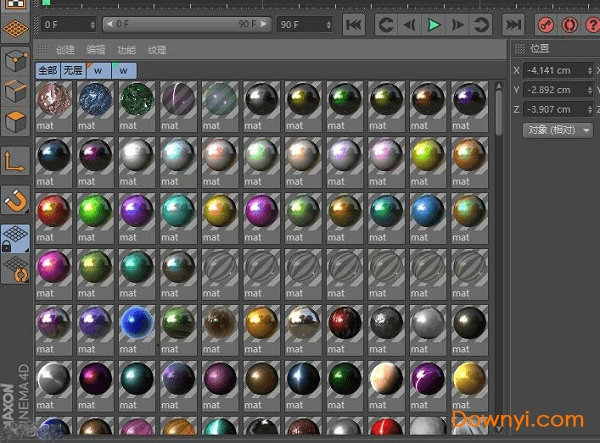The width and height of the screenshot is (600, 443).
Task: Toggle the magnet Snap tool
Action: coord(15,200)
